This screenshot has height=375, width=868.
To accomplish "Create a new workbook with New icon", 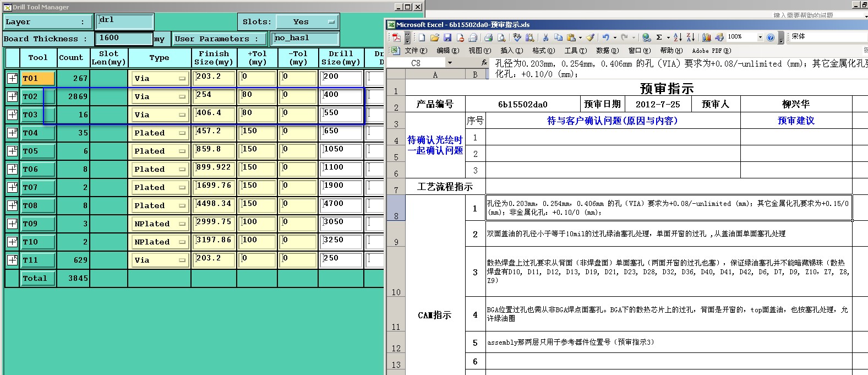I will 422,37.
